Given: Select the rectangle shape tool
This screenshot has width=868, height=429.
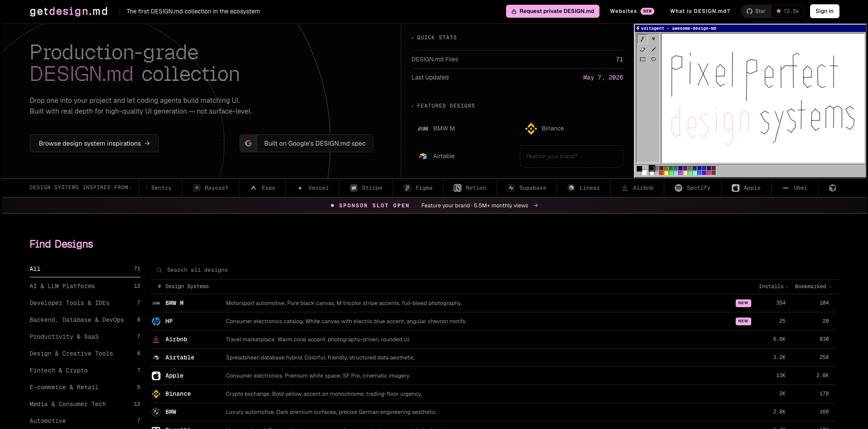Looking at the screenshot, I should [642, 60].
